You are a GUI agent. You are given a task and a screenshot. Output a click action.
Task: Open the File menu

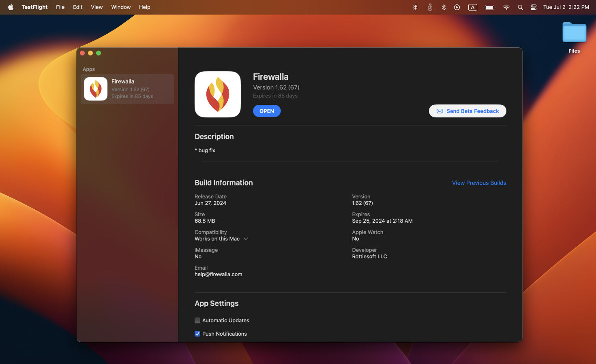[60, 7]
